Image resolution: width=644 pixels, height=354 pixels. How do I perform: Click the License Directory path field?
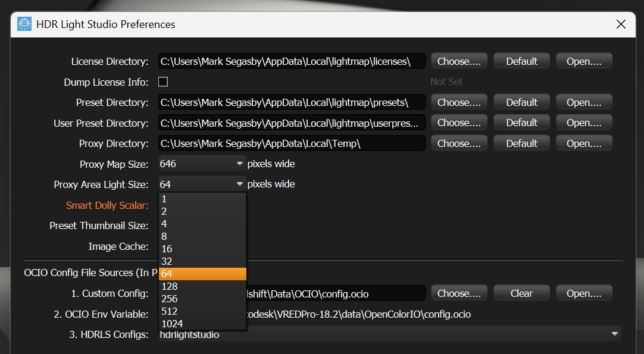click(292, 61)
